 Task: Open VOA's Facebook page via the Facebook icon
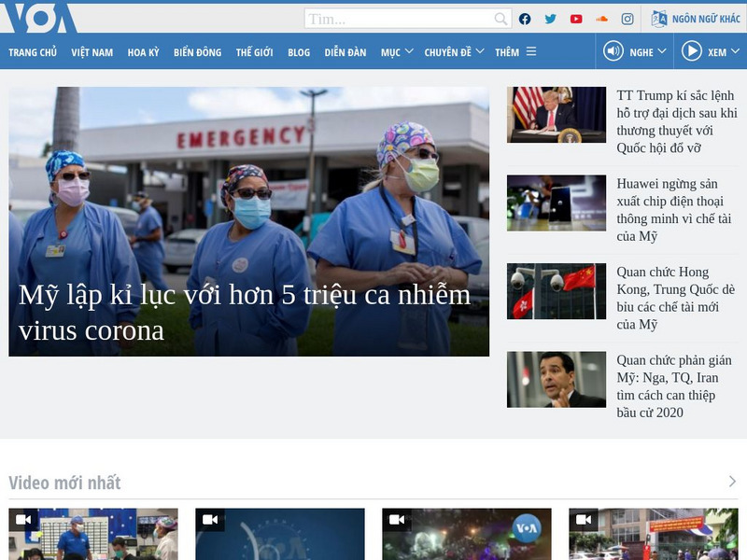pyautogui.click(x=525, y=18)
